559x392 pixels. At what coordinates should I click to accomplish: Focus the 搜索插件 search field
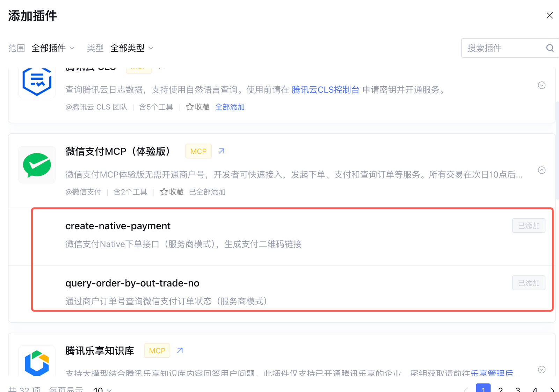pos(503,48)
